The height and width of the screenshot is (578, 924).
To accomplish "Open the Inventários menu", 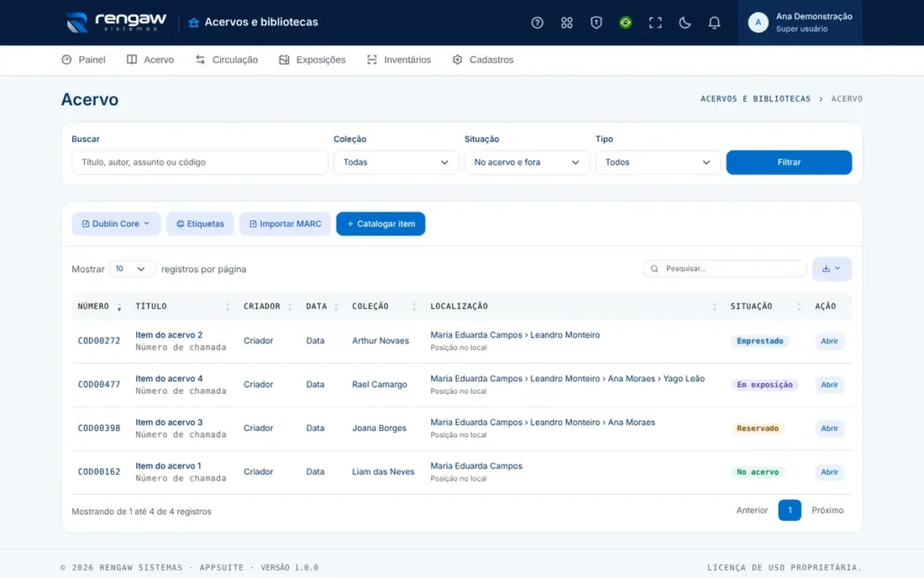I will click(x=399, y=60).
